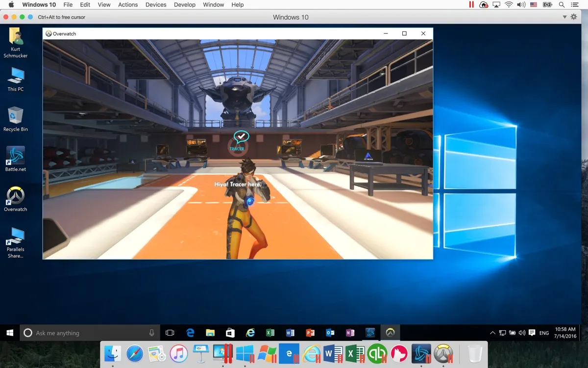This screenshot has height=368, width=588.
Task: Open the Parallels toolbar disclosure arrow
Action: (564, 16)
